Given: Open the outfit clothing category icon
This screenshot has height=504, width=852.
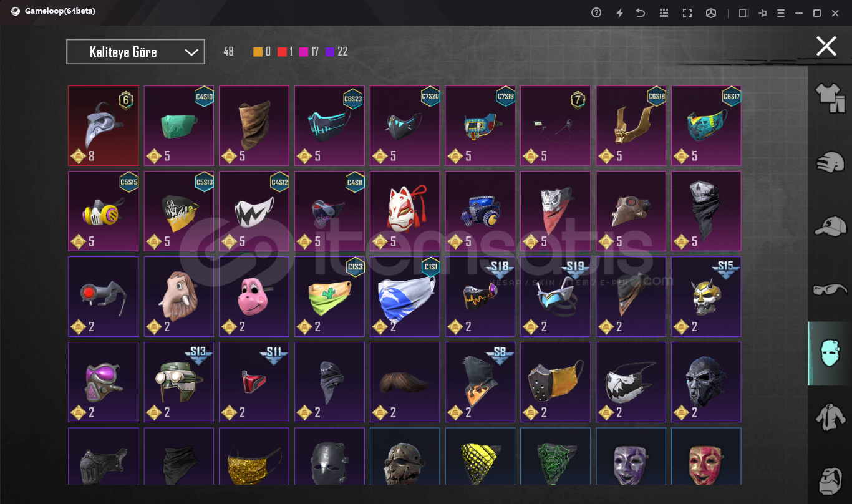Looking at the screenshot, I should click(x=830, y=97).
